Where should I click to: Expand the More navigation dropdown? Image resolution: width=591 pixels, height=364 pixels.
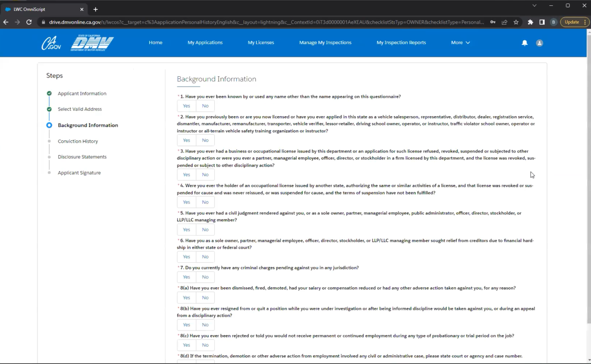coord(460,43)
